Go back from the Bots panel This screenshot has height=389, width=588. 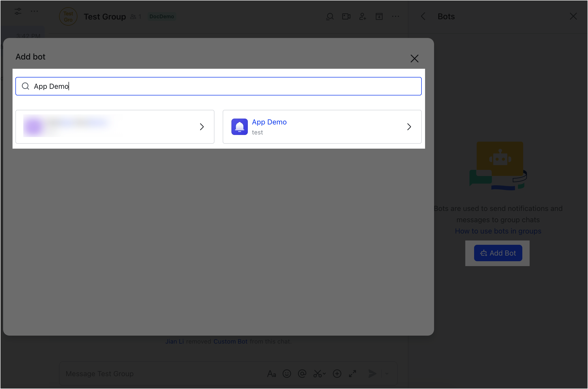(x=423, y=16)
